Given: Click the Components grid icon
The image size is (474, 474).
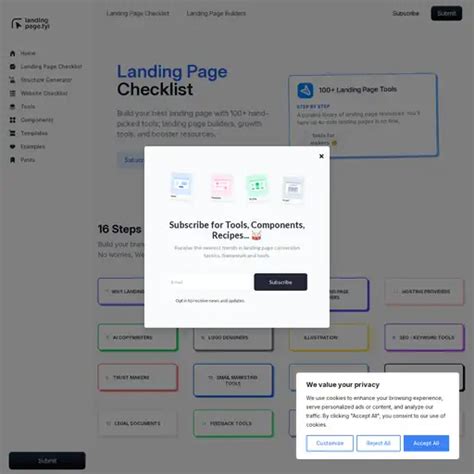Looking at the screenshot, I should 13,120.
